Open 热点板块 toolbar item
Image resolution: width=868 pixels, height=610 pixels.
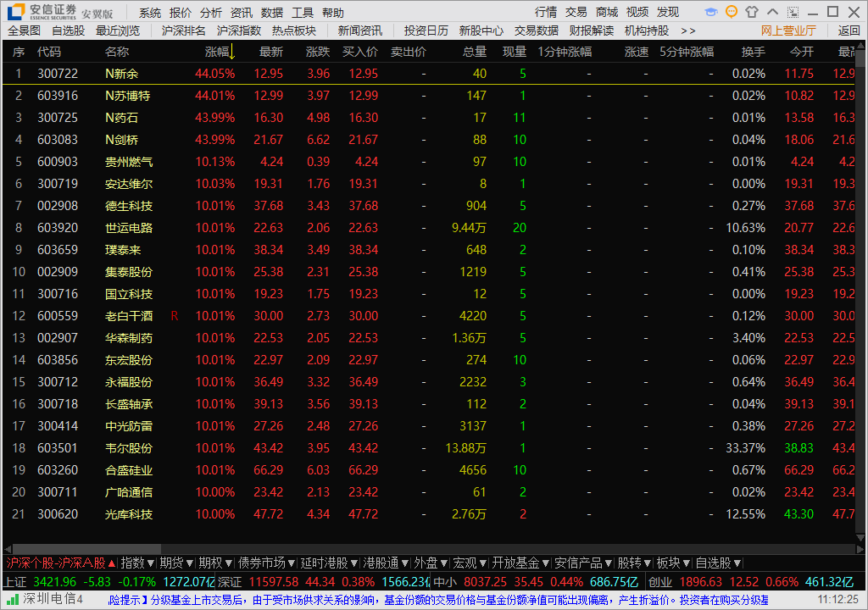click(294, 31)
